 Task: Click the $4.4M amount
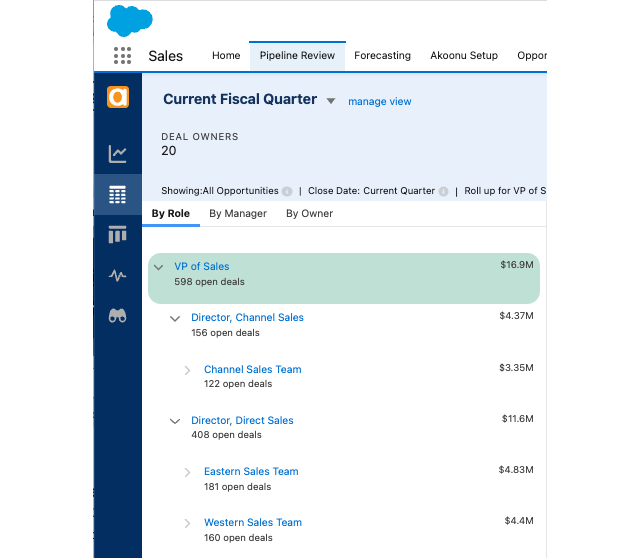[x=519, y=521]
